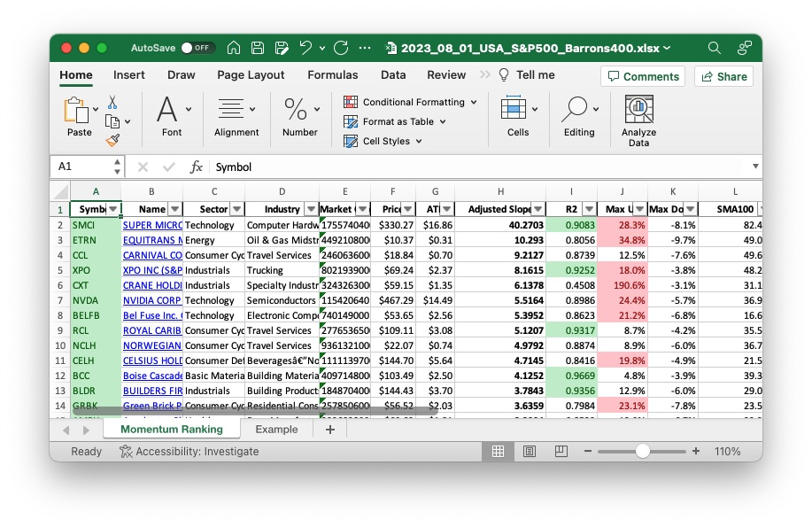
Task: Add a new sheet with plus button
Action: (330, 429)
